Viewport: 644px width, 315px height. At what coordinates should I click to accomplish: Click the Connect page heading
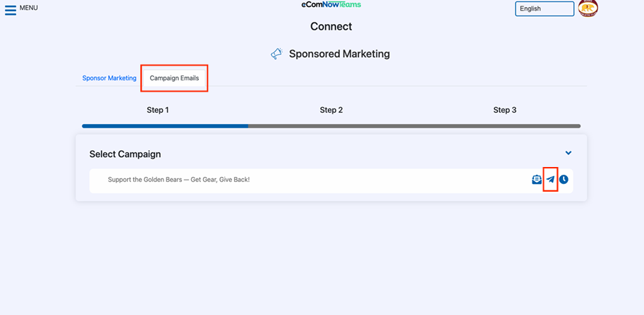tap(331, 26)
